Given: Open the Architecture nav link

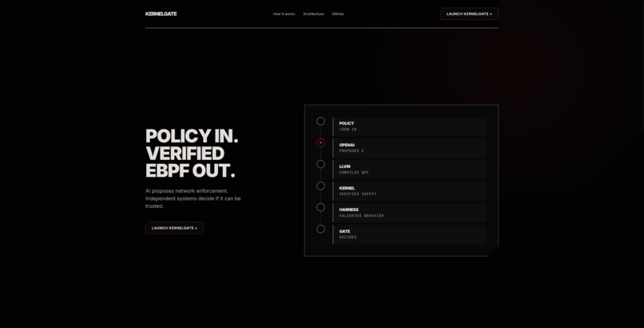Looking at the screenshot, I should [x=313, y=14].
